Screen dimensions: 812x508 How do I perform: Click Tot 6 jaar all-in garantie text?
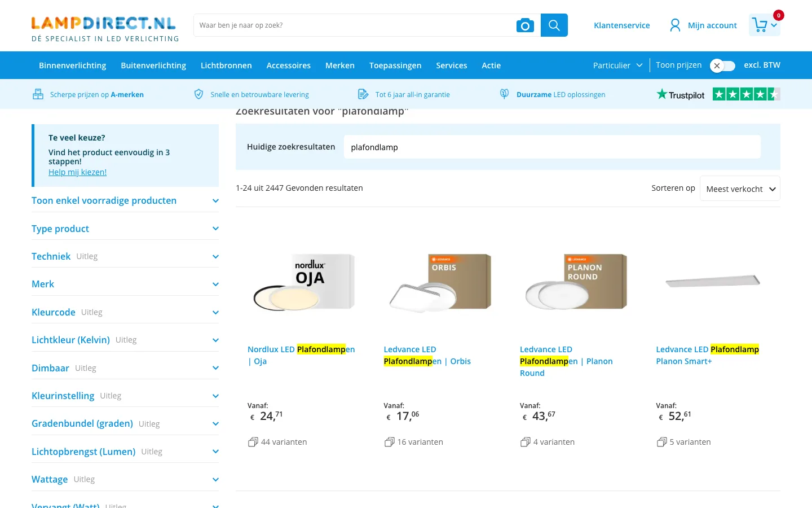pos(412,95)
